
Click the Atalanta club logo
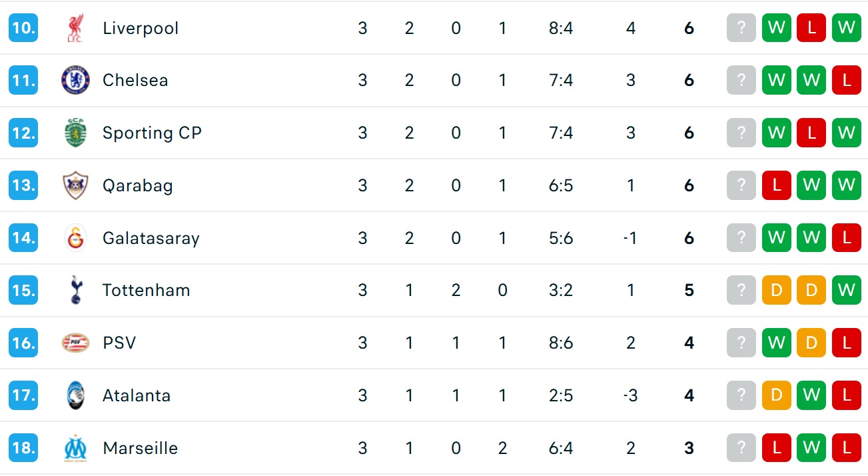click(x=75, y=395)
